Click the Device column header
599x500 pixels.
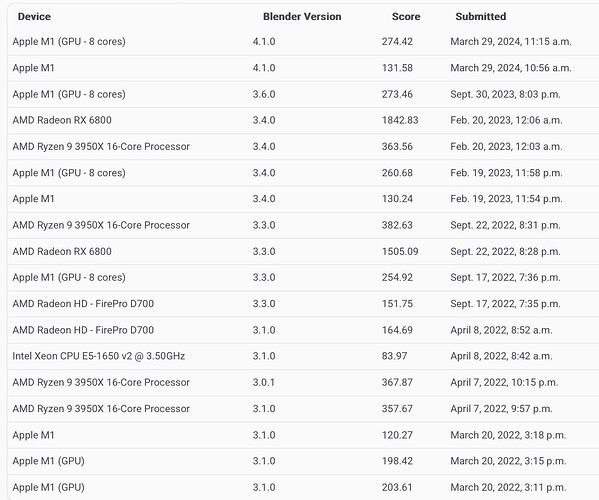tap(34, 16)
